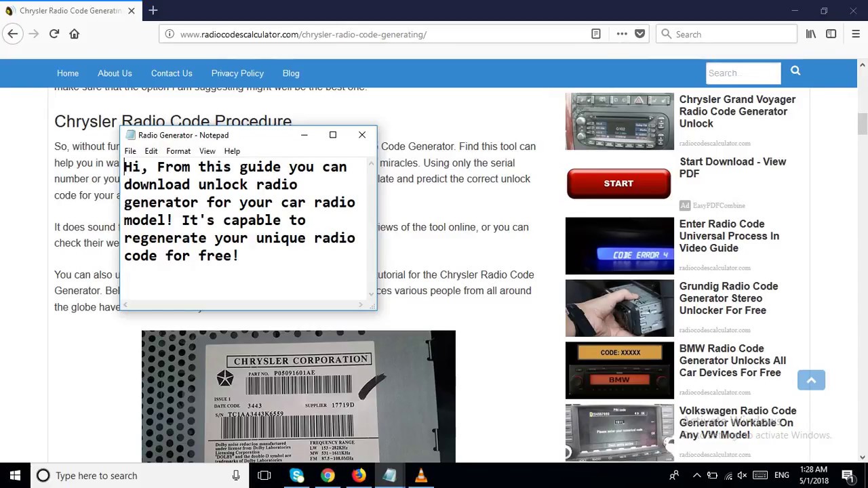The height and width of the screenshot is (488, 868).
Task: Open Firefox hamburger menu
Action: point(855,34)
